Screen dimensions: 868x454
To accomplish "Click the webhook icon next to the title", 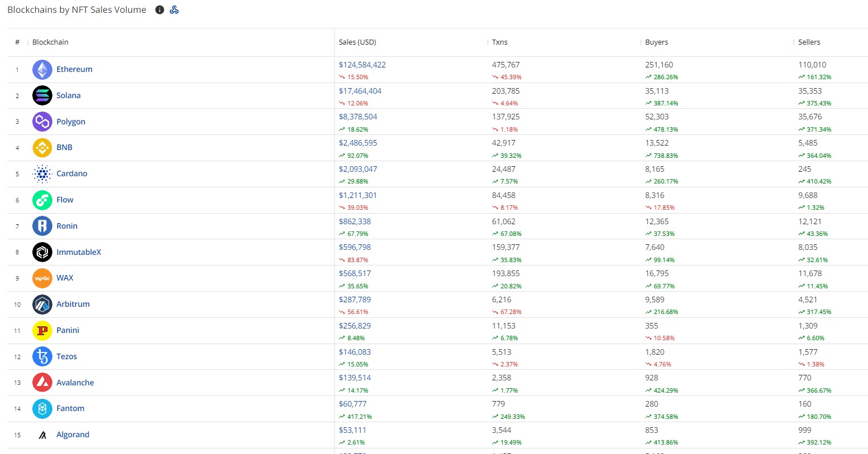I will (174, 10).
